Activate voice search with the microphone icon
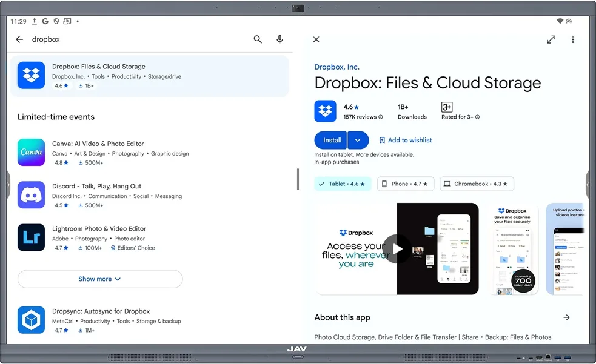596x364 pixels. 280,39
